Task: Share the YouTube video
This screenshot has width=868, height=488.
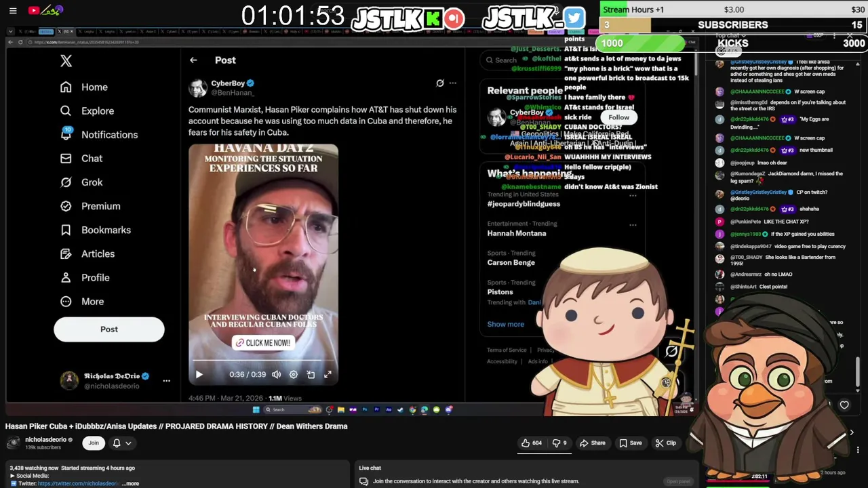Action: click(592, 443)
